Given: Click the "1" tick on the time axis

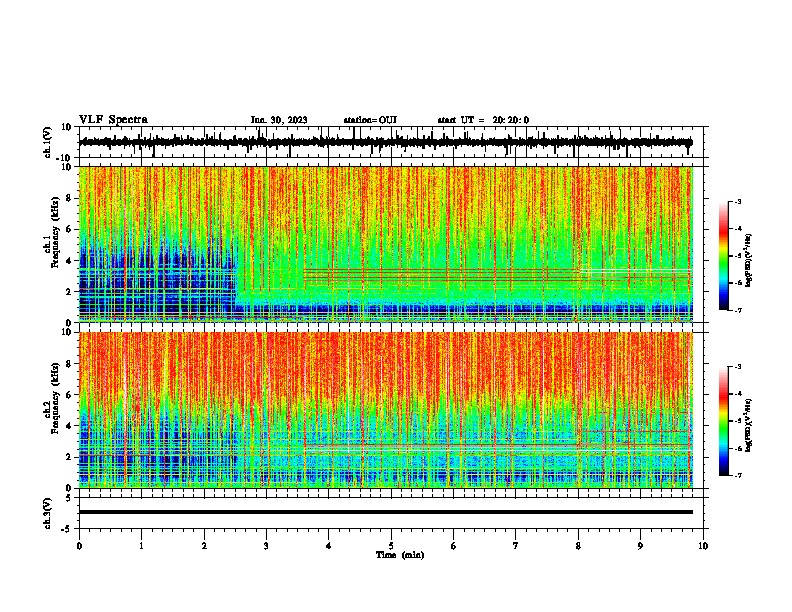Looking at the screenshot, I should 141,546.
